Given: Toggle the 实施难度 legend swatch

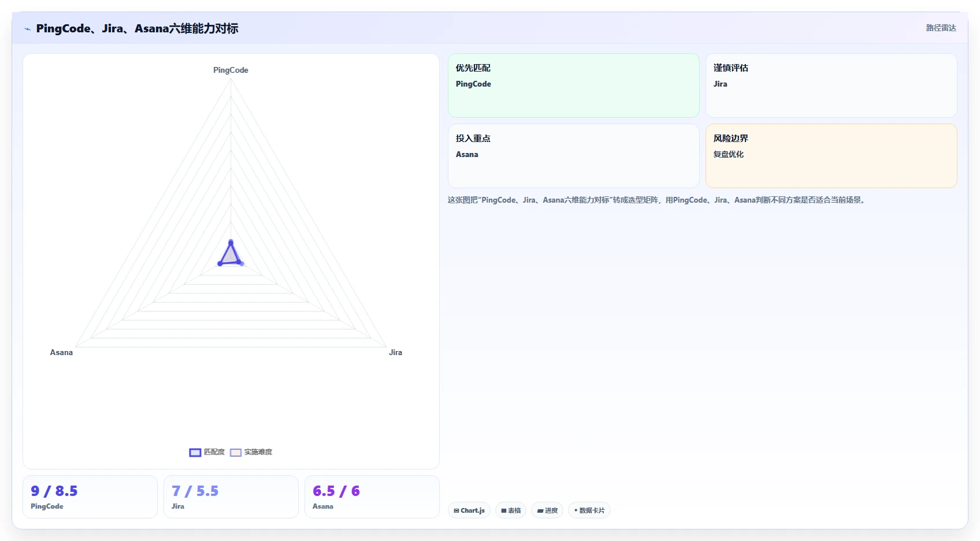Looking at the screenshot, I should [x=236, y=453].
